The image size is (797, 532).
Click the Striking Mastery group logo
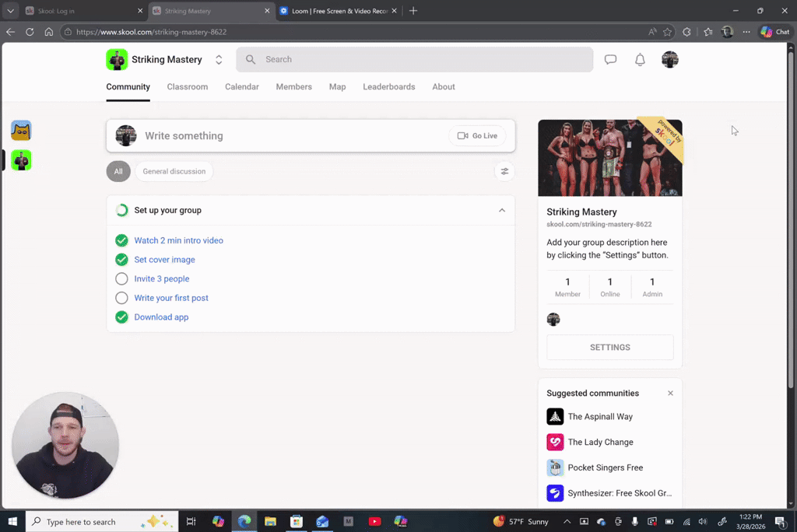pos(117,59)
